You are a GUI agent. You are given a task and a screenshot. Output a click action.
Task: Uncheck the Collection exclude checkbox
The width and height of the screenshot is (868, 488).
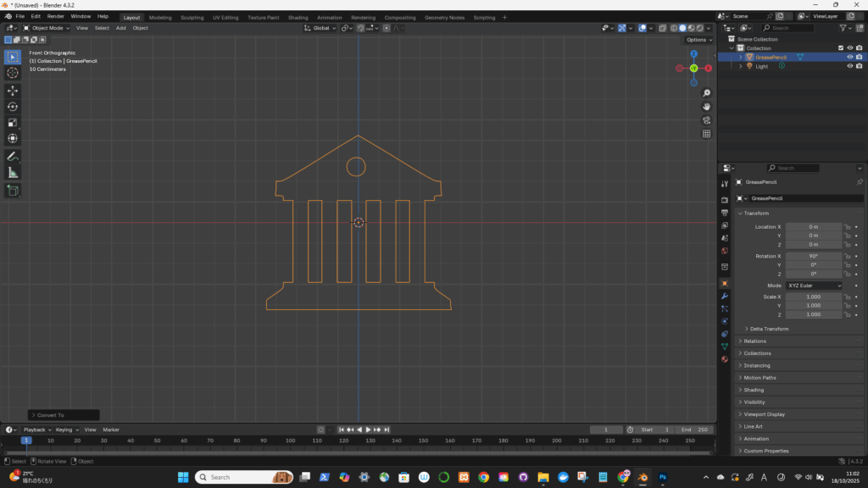tap(841, 48)
